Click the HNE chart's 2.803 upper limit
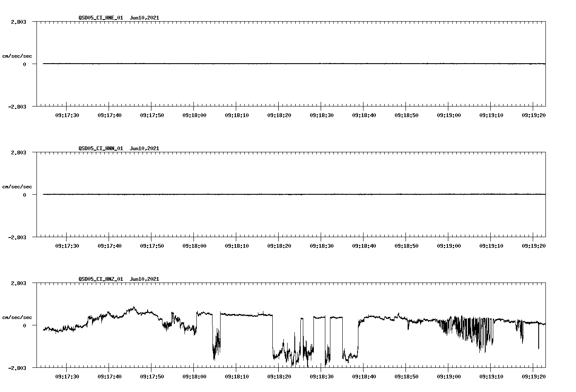Viewport: 576px width, 392px height. point(19,22)
